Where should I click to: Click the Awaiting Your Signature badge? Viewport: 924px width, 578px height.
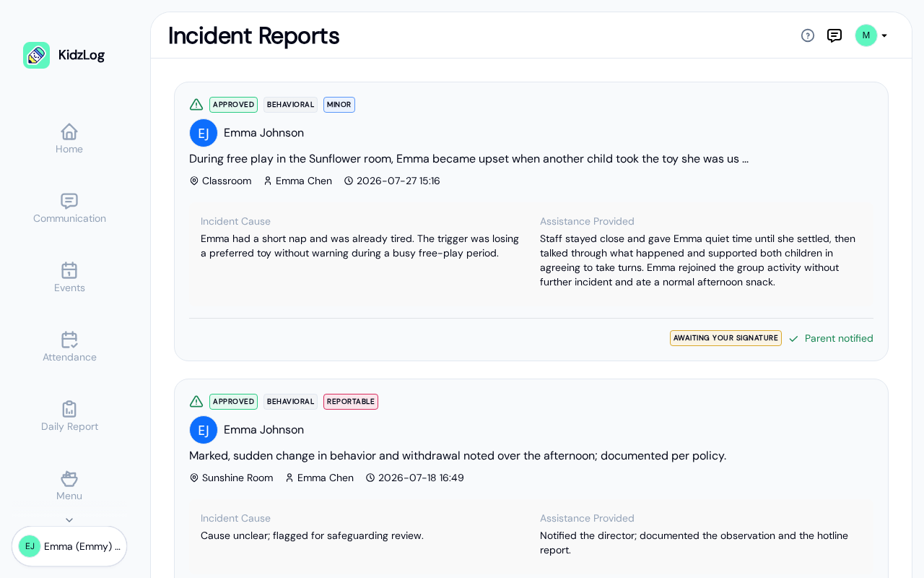[x=725, y=338]
